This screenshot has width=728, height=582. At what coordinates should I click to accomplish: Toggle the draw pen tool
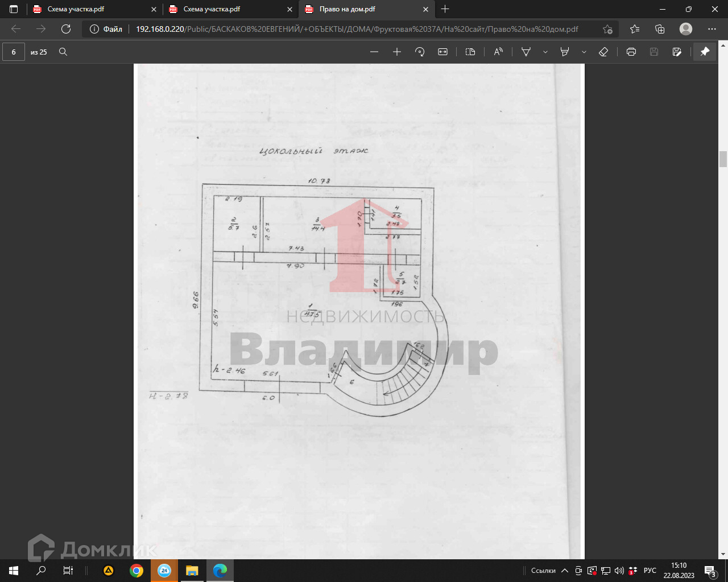pyautogui.click(x=526, y=52)
